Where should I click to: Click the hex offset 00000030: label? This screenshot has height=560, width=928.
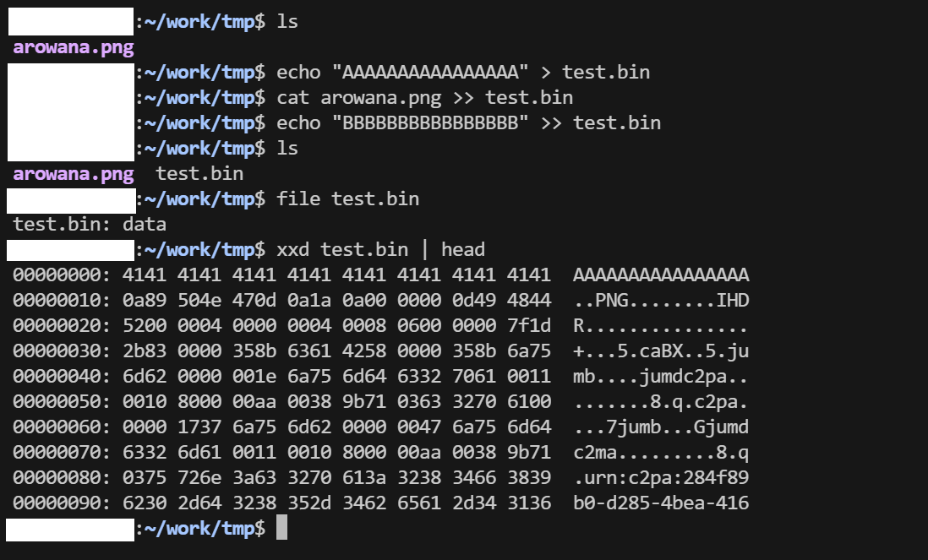point(63,351)
